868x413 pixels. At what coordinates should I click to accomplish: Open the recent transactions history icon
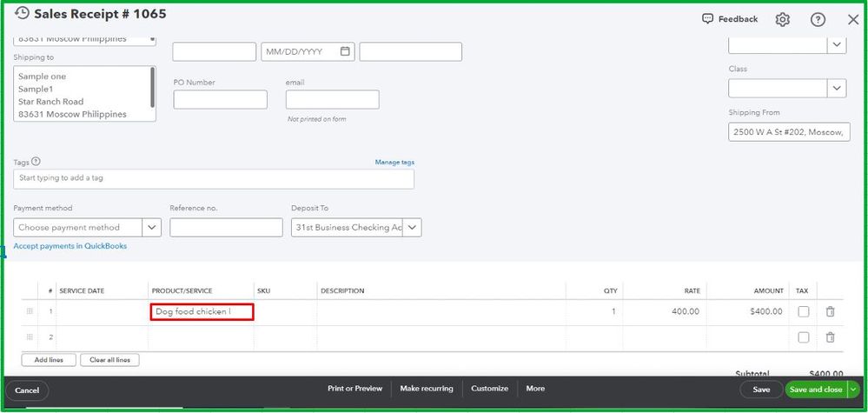pos(22,14)
